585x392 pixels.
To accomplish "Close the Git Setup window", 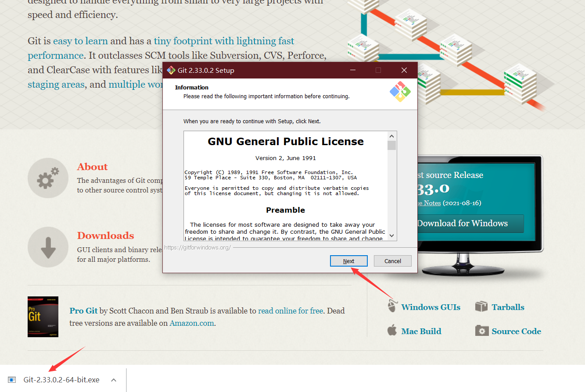I will [404, 70].
